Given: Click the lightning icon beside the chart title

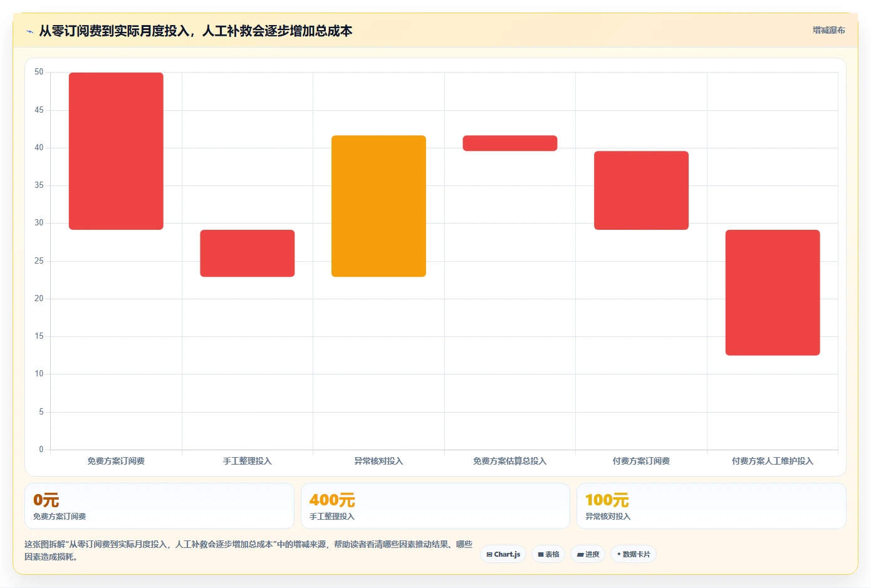Looking at the screenshot, I should point(29,31).
